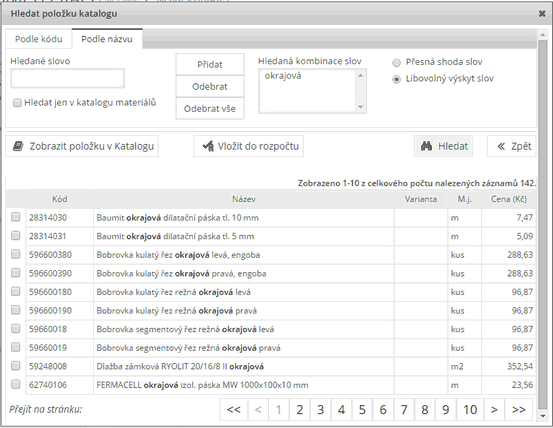This screenshot has height=428, width=553.
Task: Click the Hledané slovo input field
Action: point(67,78)
